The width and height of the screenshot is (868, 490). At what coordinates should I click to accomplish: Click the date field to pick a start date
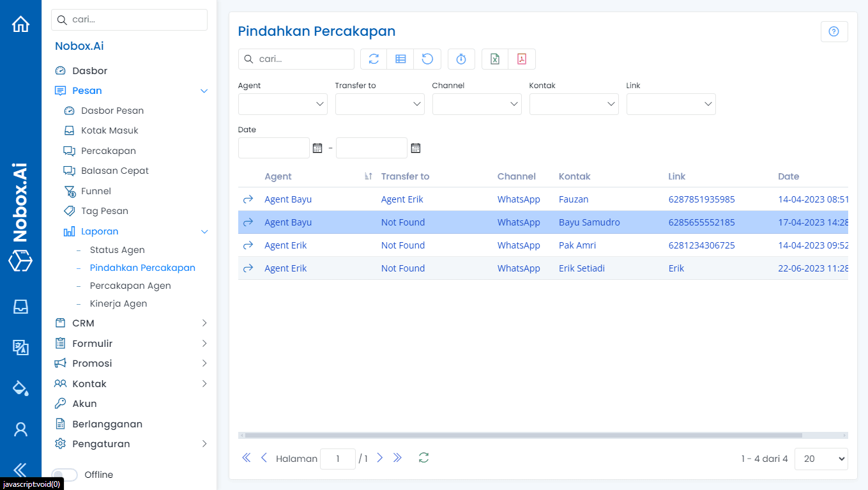click(273, 148)
